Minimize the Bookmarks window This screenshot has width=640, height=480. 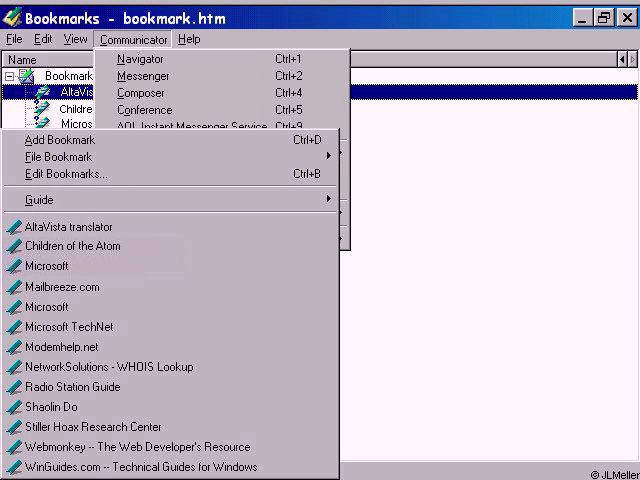(x=582, y=18)
